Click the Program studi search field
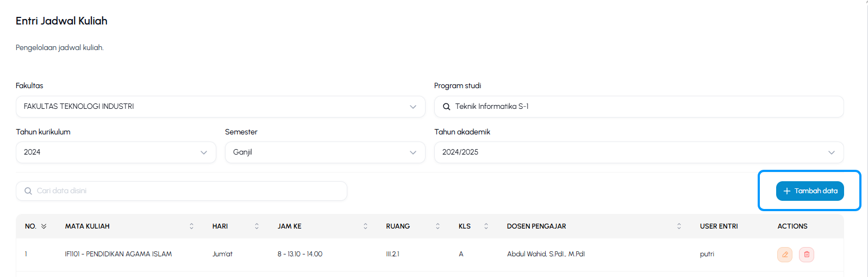 639,107
